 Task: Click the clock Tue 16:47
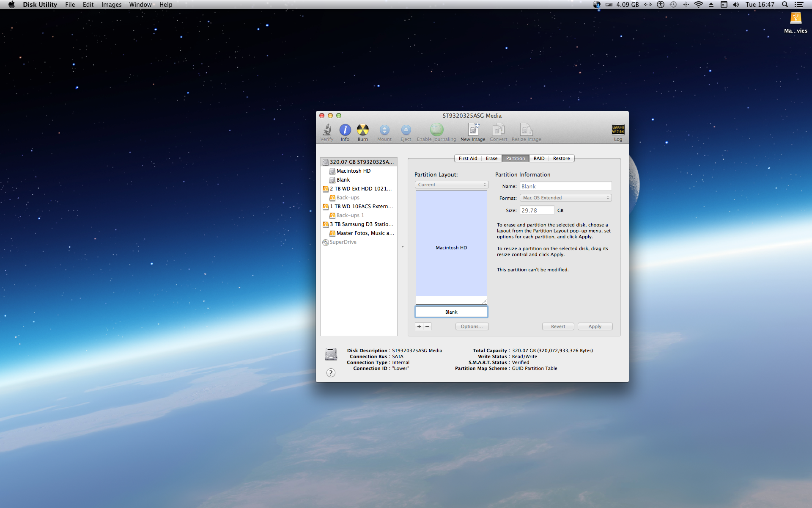(x=760, y=5)
